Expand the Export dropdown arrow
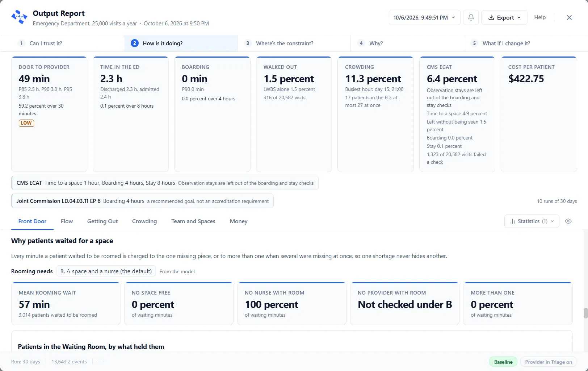Screen dimensions: 588x371 click(x=519, y=17)
